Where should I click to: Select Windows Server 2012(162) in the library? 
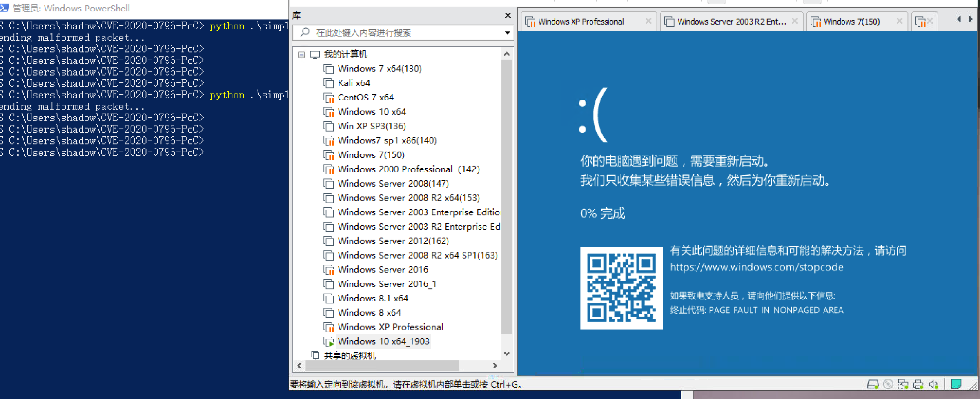393,241
